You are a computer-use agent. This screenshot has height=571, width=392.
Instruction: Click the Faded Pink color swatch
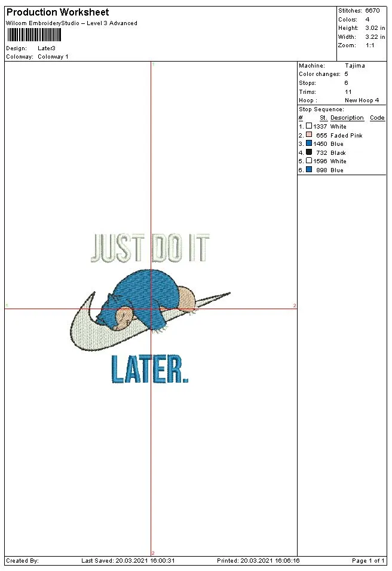coord(309,135)
